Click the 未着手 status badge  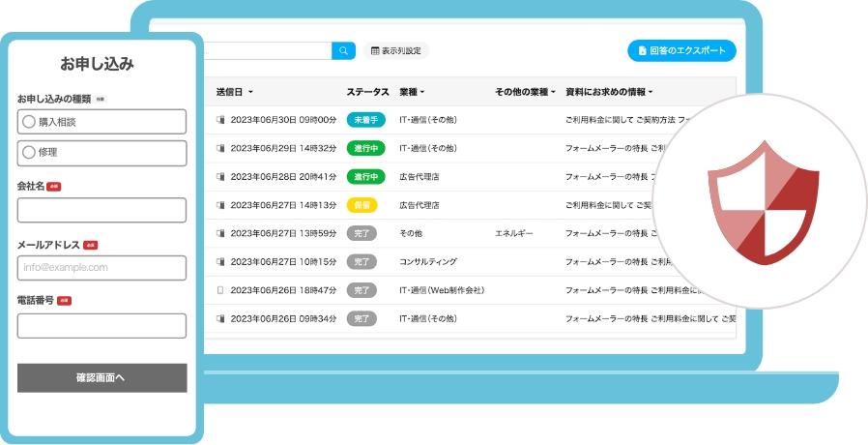click(x=365, y=120)
